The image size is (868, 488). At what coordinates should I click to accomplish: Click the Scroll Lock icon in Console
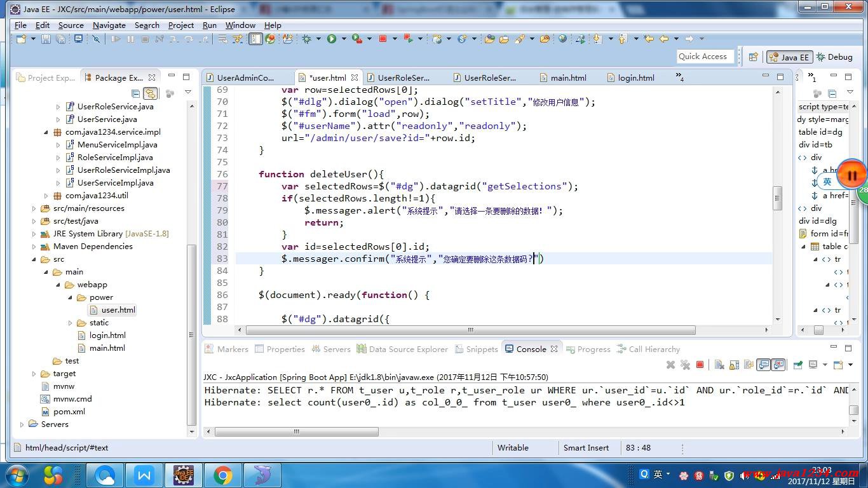[734, 365]
